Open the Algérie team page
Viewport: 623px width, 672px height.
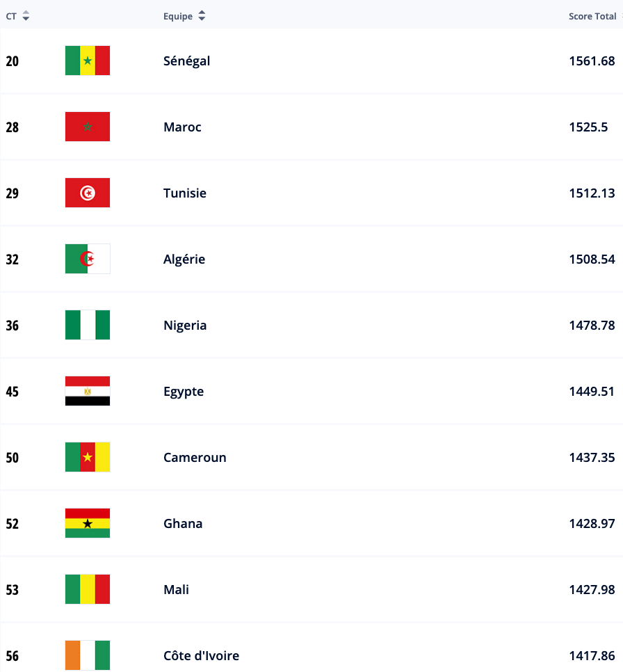(x=184, y=259)
